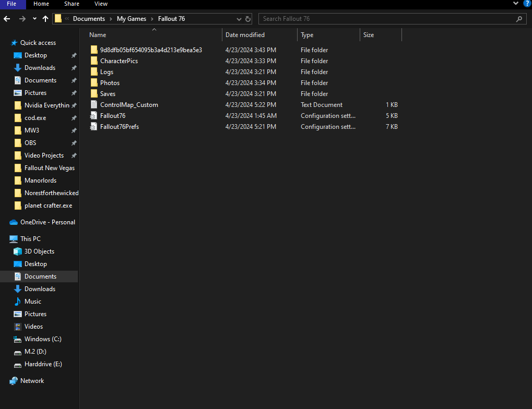Open the File menu
Viewport: 532px width, 409px height.
(11, 4)
